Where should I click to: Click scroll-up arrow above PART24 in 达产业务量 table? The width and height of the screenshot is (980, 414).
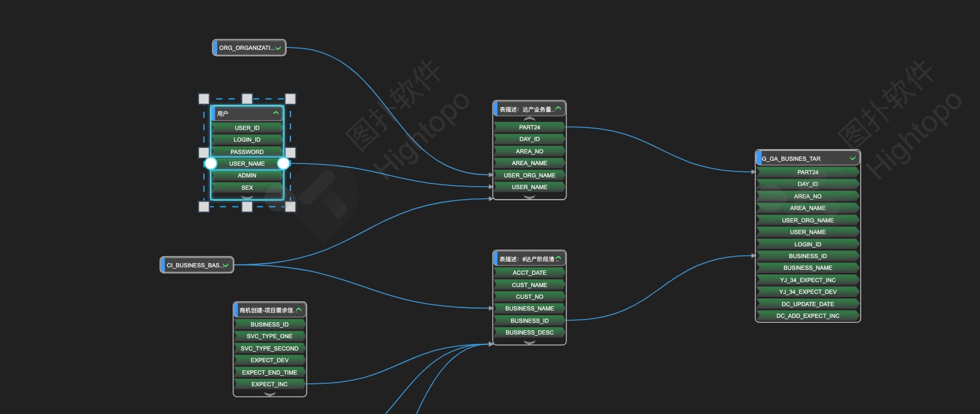tap(529, 119)
